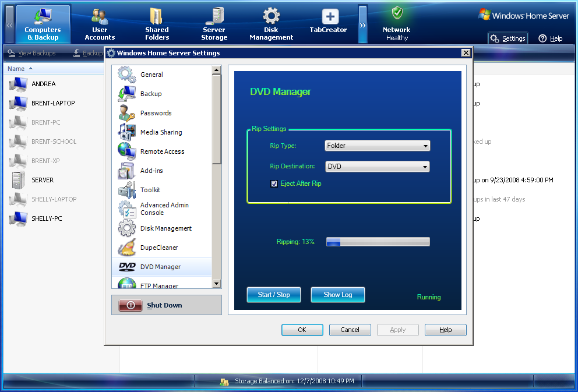Uncheck the Eject After Rip checkbox

(x=274, y=184)
